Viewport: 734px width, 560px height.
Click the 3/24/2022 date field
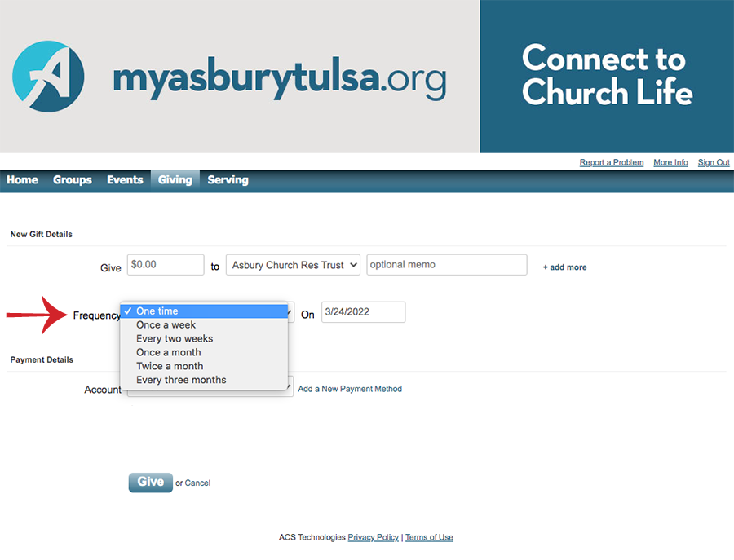(x=363, y=312)
